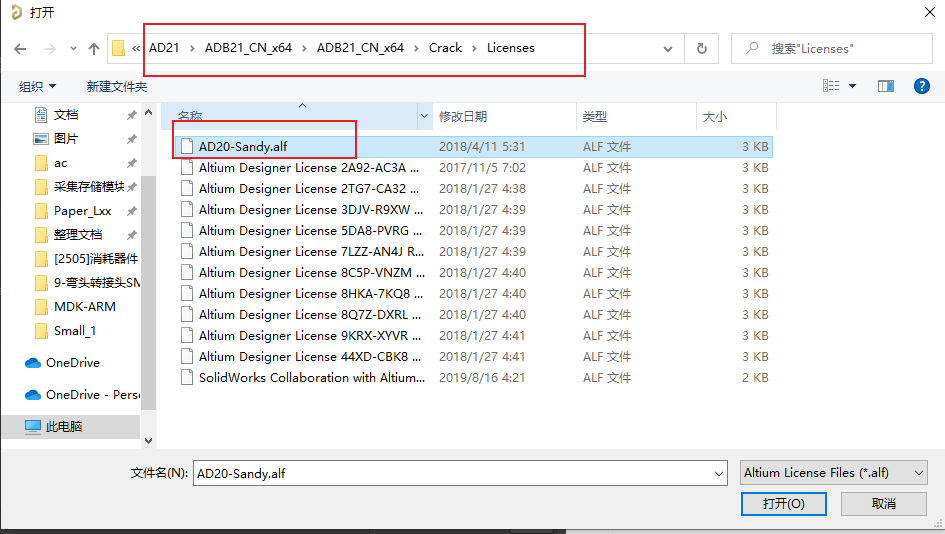Open Paper_Lxx folder in sidebar
The height and width of the screenshot is (534, 945).
pyautogui.click(x=83, y=211)
